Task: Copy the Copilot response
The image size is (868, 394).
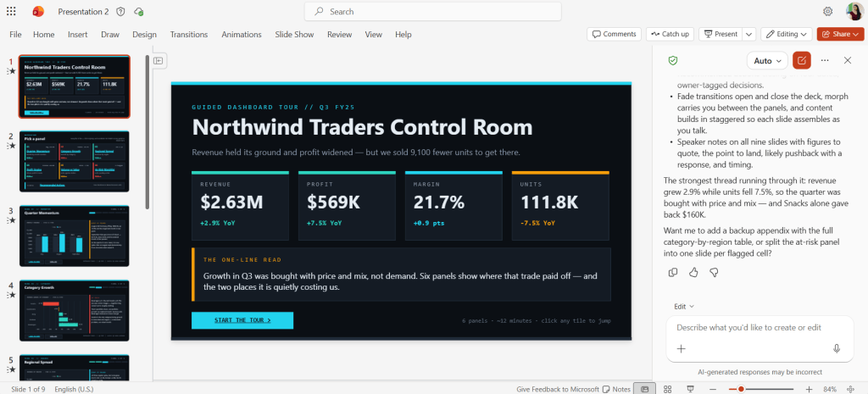Action: (673, 272)
